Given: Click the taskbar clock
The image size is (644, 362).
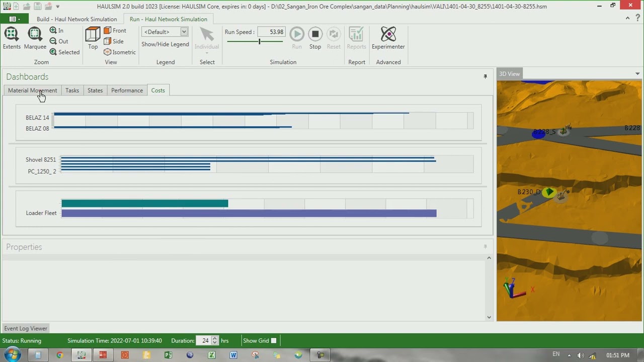Looking at the screenshot, I should (618, 355).
